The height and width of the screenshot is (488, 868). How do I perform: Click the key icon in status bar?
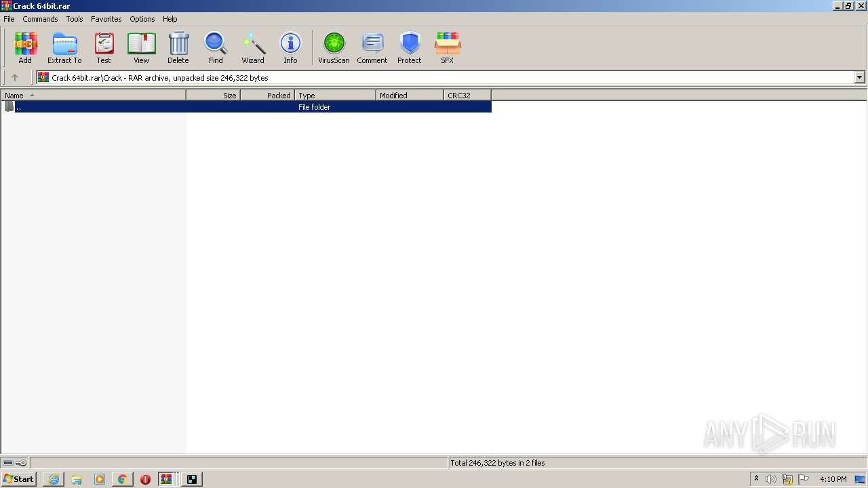pyautogui.click(x=21, y=463)
